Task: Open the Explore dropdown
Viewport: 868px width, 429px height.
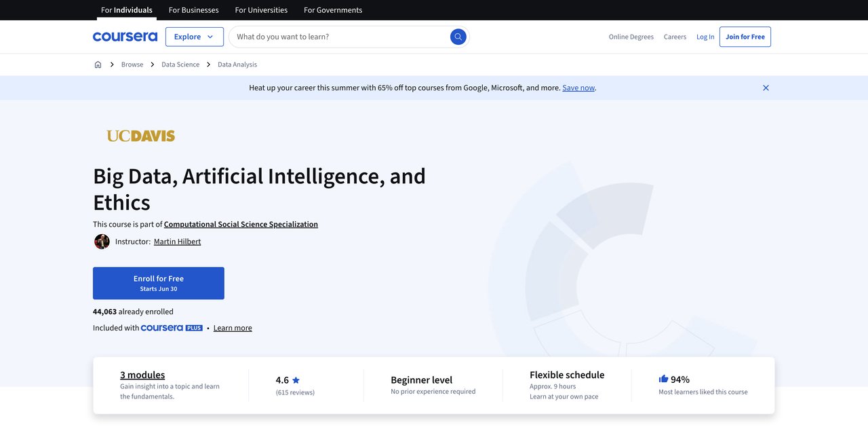Action: point(194,35)
